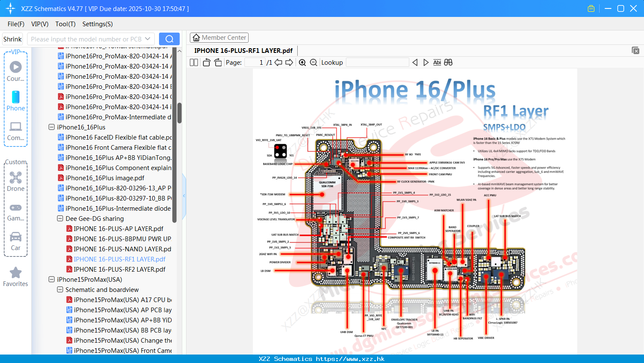Viewport: 644px width, 363px height.
Task: Collapse the Dee Gee-DG sharing folder
Action: click(x=60, y=218)
